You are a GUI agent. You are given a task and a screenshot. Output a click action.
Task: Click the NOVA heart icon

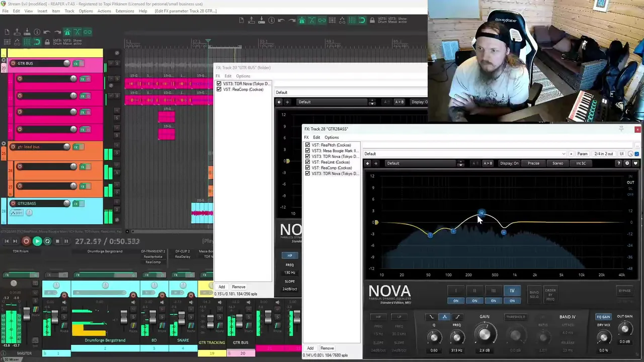click(x=635, y=163)
